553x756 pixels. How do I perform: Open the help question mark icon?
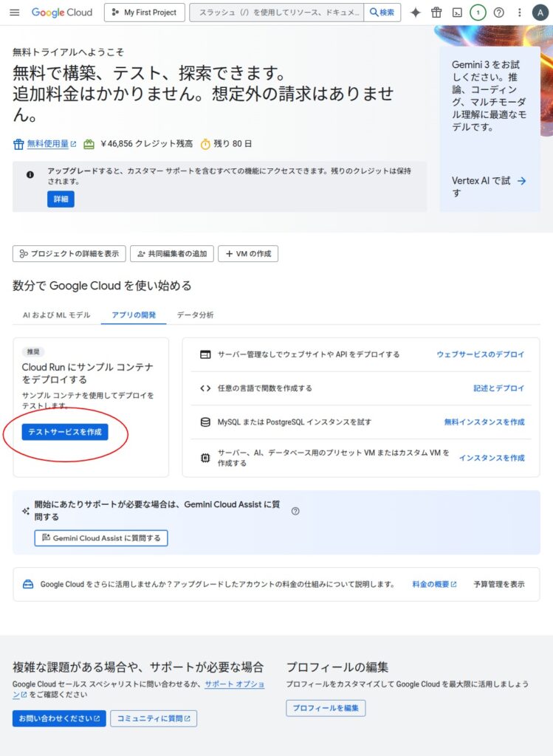[x=499, y=13]
